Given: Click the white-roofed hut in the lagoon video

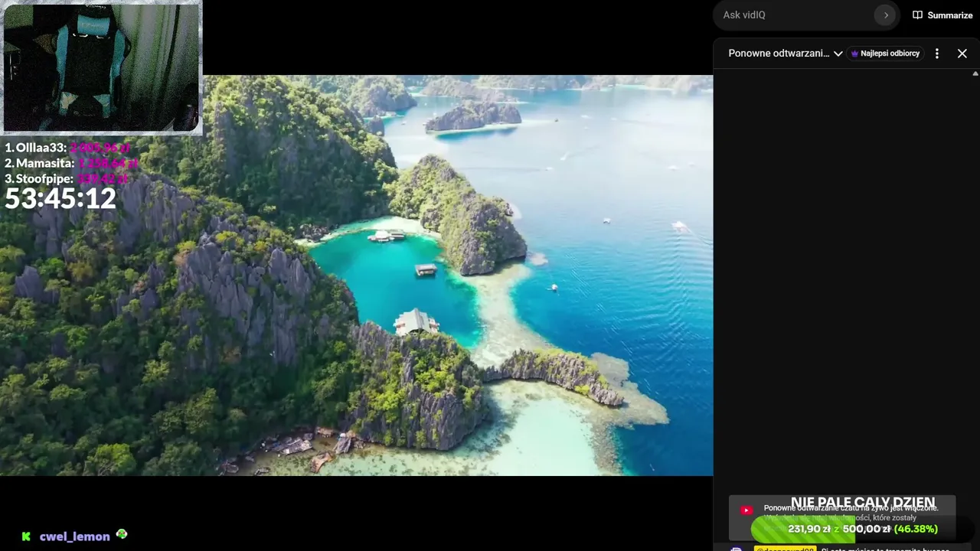Looking at the screenshot, I should [416, 321].
